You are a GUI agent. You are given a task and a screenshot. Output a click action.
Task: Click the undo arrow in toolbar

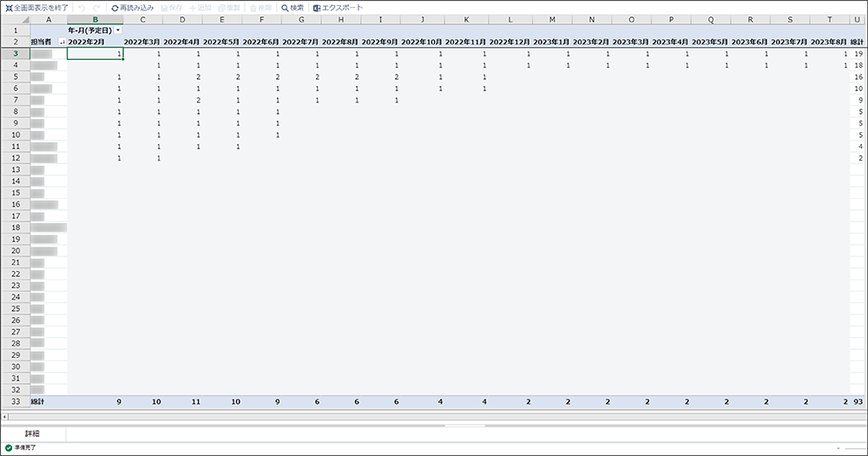pos(81,8)
